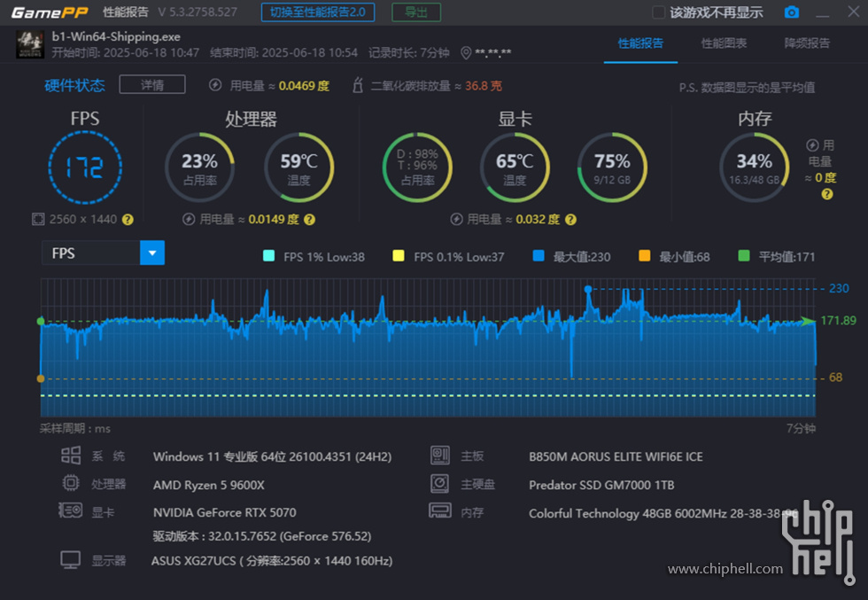The height and width of the screenshot is (600, 868).
Task: Click the green average marker at chart start
Action: coord(41,322)
